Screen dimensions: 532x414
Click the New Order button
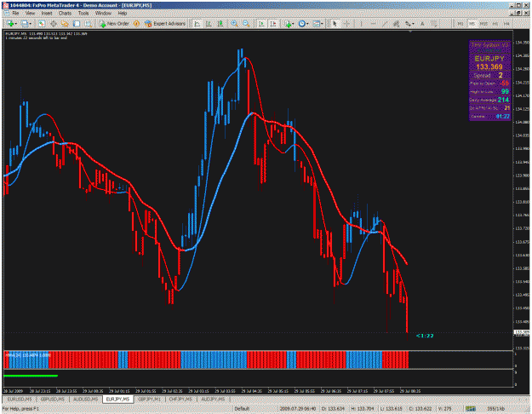114,24
